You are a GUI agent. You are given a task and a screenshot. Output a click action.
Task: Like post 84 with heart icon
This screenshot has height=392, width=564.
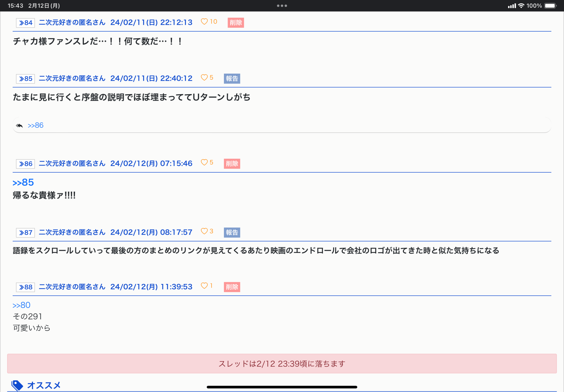(204, 22)
